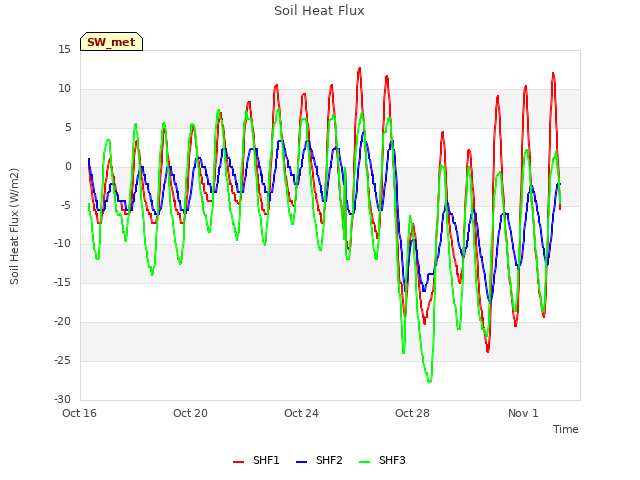
Task: Click the -5 y-axis tick label
Action: tap(66, 205)
